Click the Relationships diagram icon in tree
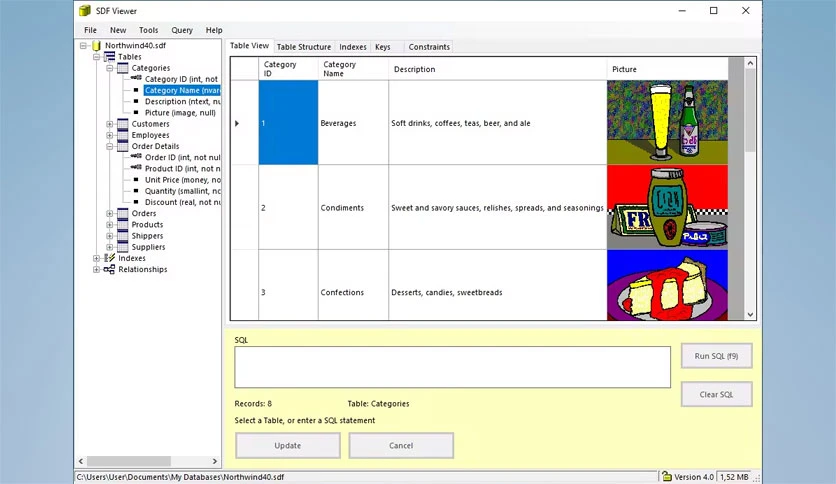Image resolution: width=836 pixels, height=484 pixels. (x=109, y=269)
